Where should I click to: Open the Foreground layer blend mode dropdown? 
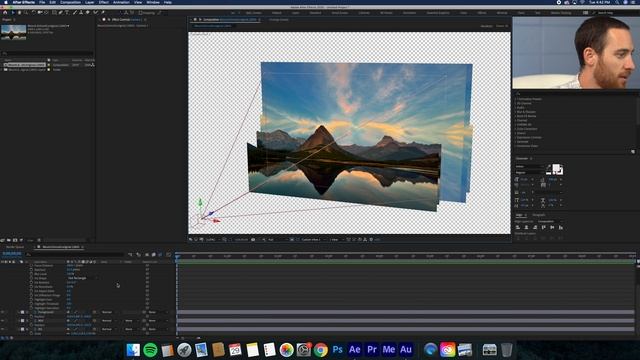109,312
